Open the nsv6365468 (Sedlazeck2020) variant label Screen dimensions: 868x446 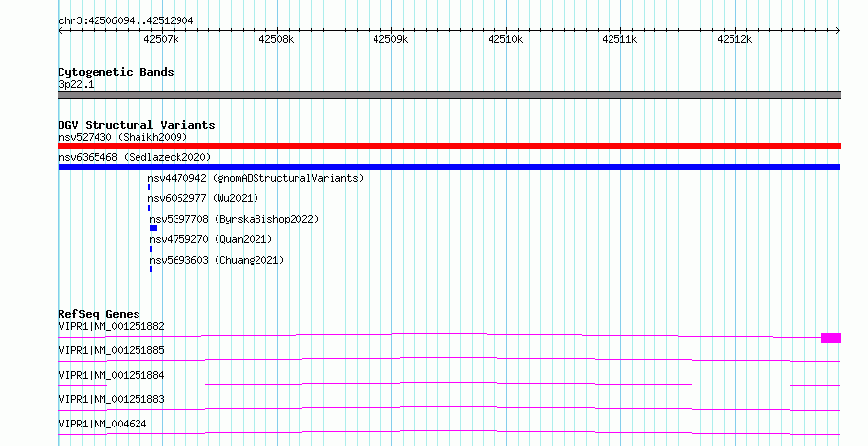(135, 157)
